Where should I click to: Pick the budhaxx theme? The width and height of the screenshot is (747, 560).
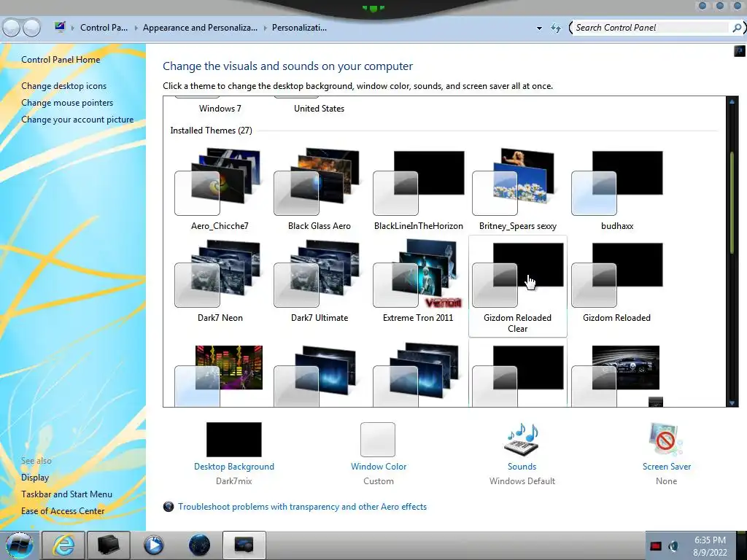tap(617, 190)
